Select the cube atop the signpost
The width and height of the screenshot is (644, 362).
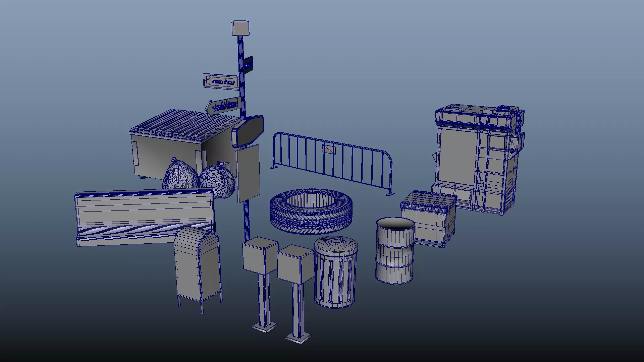click(x=240, y=28)
